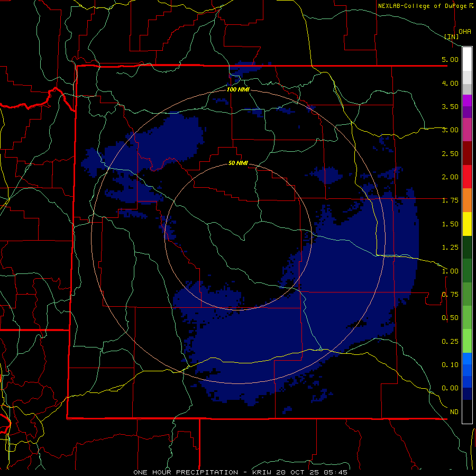Viewport: 476px width, 476px height.
Task: Select the 4.00 legend value
Action: point(450,83)
